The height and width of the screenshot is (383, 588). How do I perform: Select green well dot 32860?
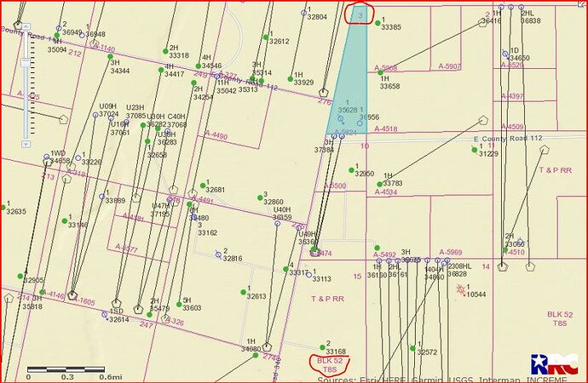260,197
